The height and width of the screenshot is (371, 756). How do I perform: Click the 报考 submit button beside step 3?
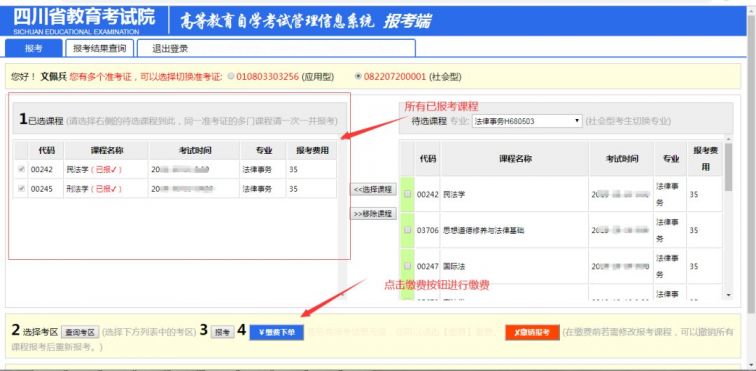point(222,332)
